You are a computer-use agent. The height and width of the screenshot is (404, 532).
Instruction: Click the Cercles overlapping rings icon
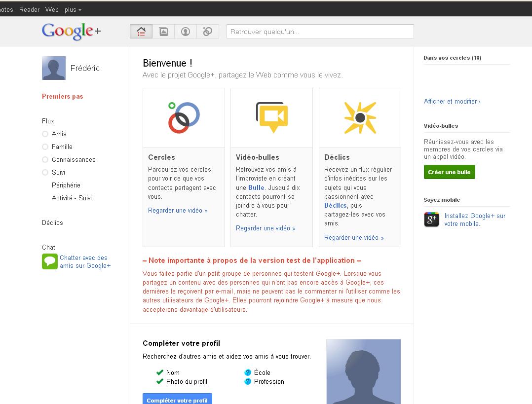pos(184,118)
